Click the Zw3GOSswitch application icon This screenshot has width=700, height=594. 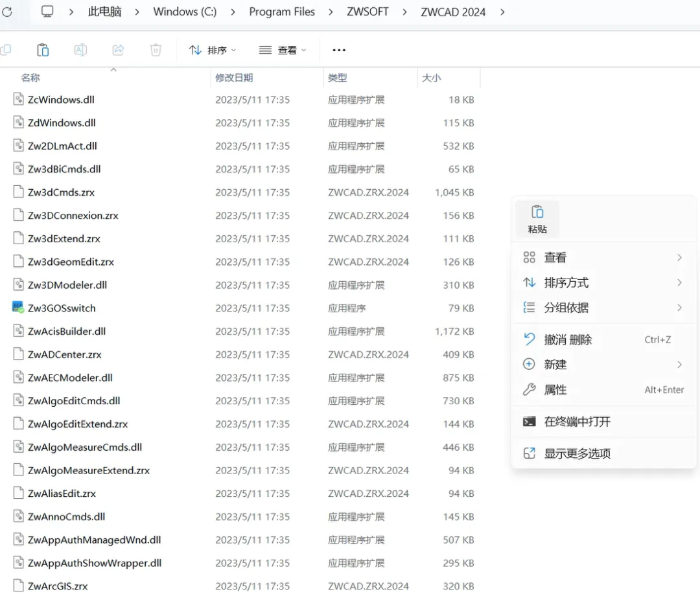click(x=18, y=308)
